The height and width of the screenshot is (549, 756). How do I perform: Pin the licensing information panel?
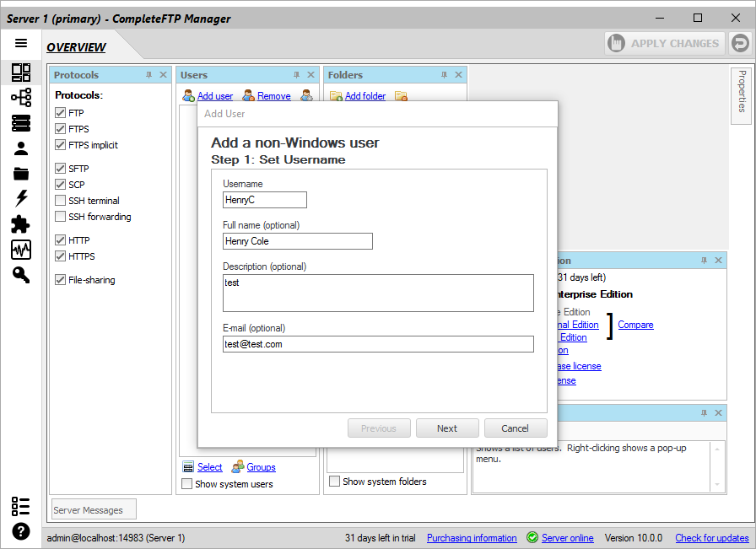[704, 261]
